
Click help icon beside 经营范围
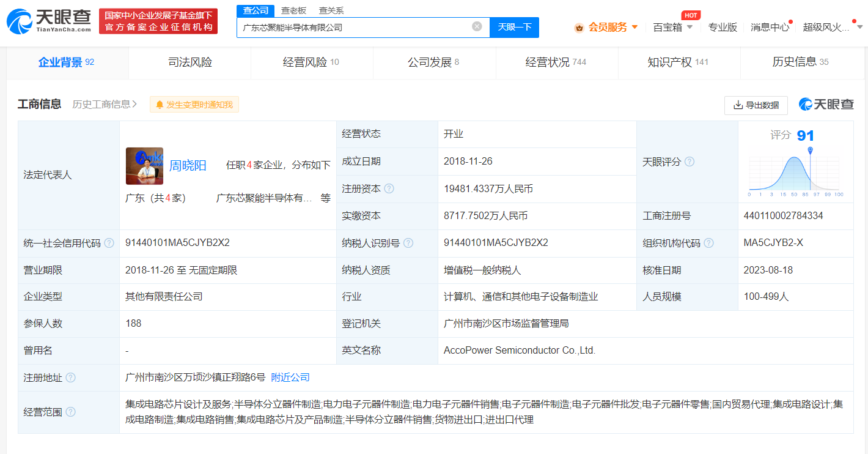[x=70, y=412]
